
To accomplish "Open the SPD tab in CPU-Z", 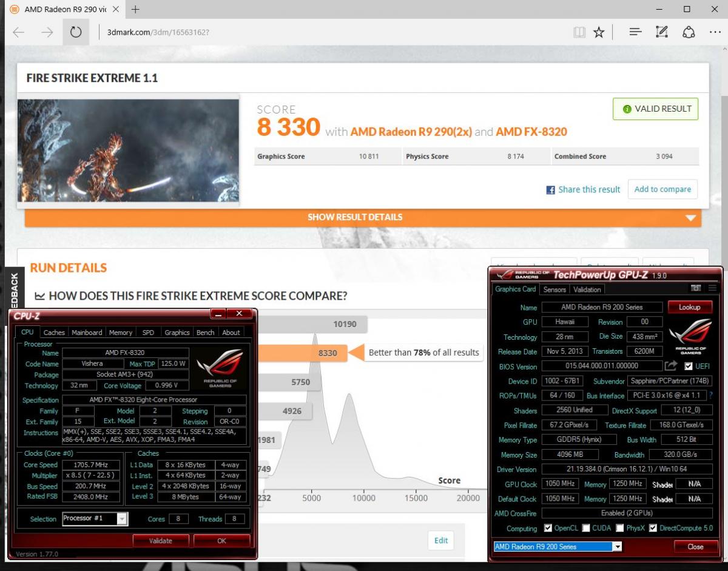I will pyautogui.click(x=148, y=333).
